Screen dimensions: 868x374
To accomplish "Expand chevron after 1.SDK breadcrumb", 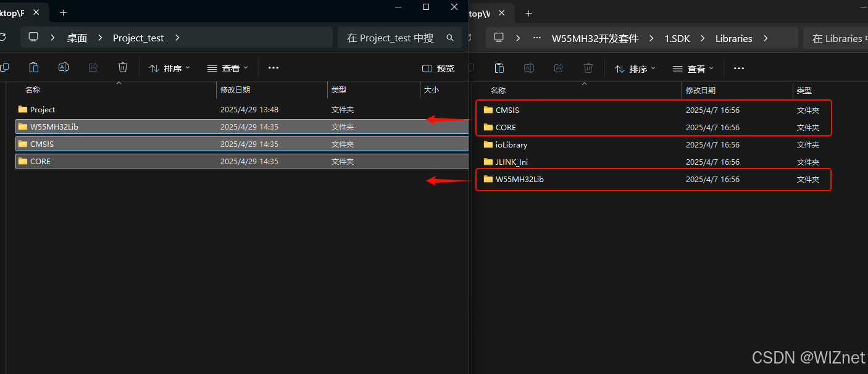I will tap(703, 38).
